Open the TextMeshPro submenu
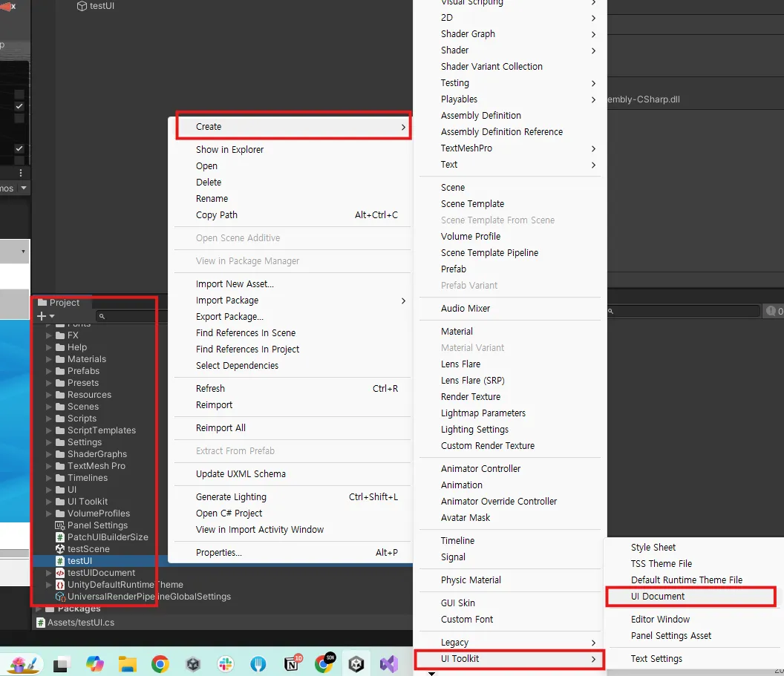 pos(510,148)
